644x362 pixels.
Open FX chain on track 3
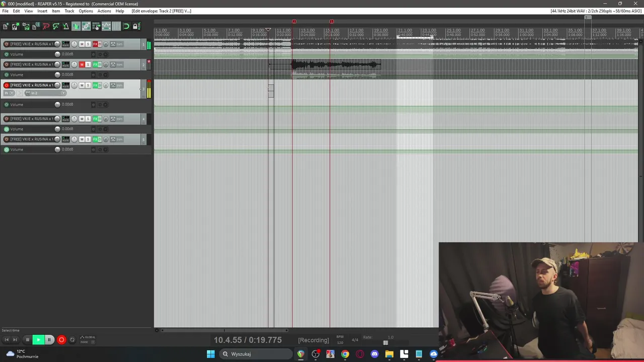pyautogui.click(x=95, y=85)
